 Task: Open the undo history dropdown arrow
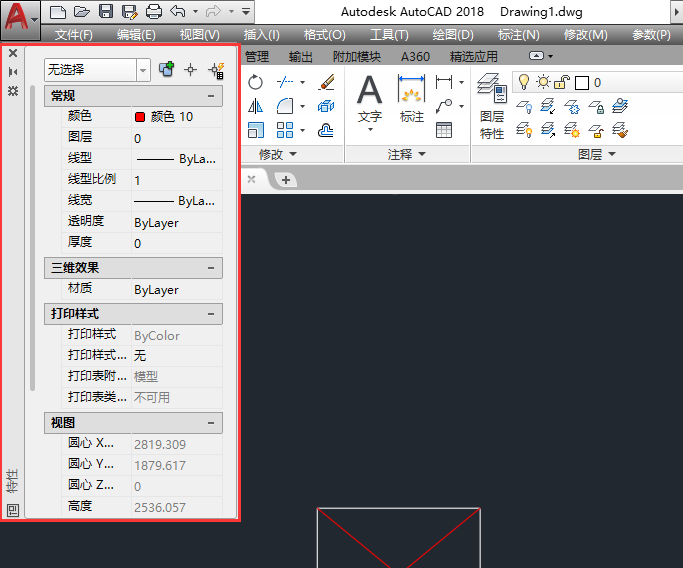[196, 12]
